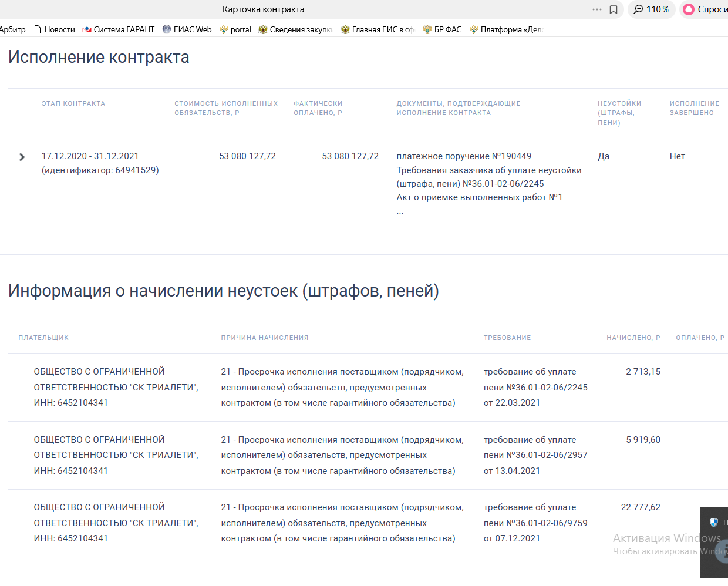Open the portal bookmark
The width and height of the screenshot is (728, 586).
[x=235, y=29]
